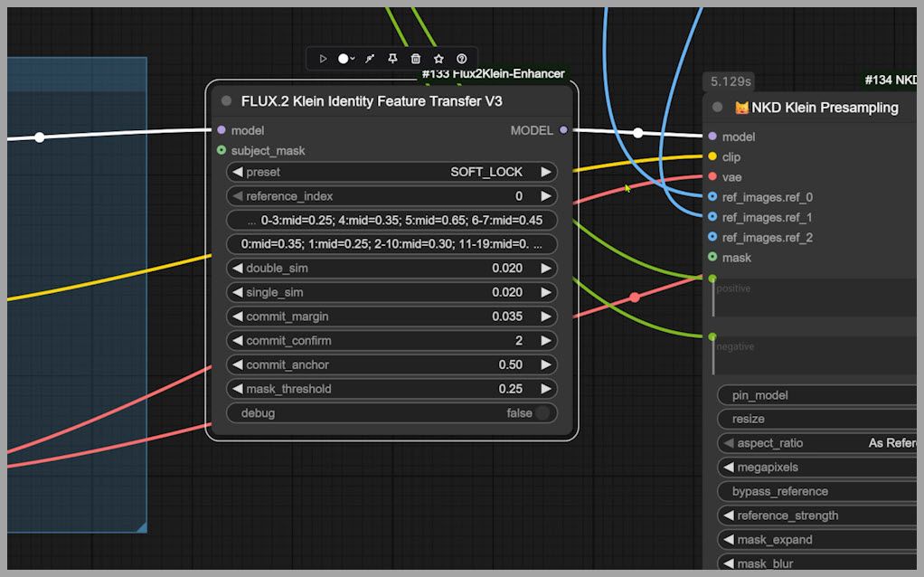This screenshot has height=577, width=924.
Task: Click the positive input port on the NKD node
Action: tap(712, 278)
